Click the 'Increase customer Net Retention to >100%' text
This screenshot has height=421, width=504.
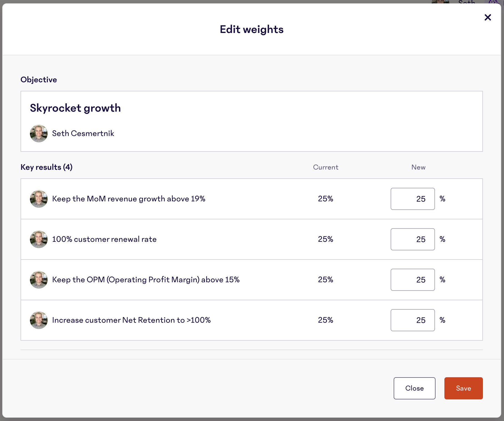tap(131, 320)
